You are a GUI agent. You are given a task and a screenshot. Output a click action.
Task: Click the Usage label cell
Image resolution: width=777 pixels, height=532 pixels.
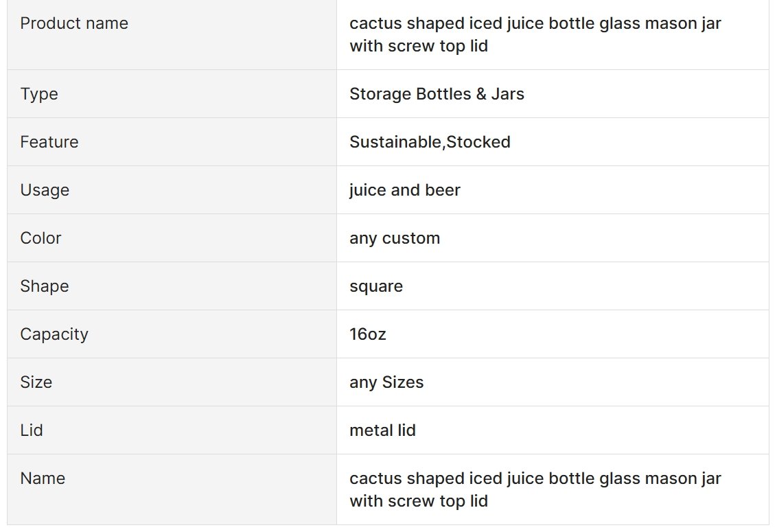click(172, 190)
